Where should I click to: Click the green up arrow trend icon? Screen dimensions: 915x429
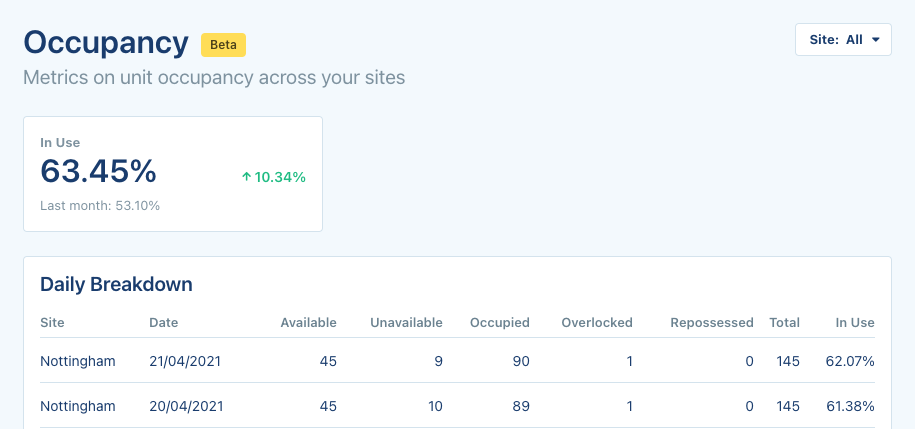click(x=246, y=177)
